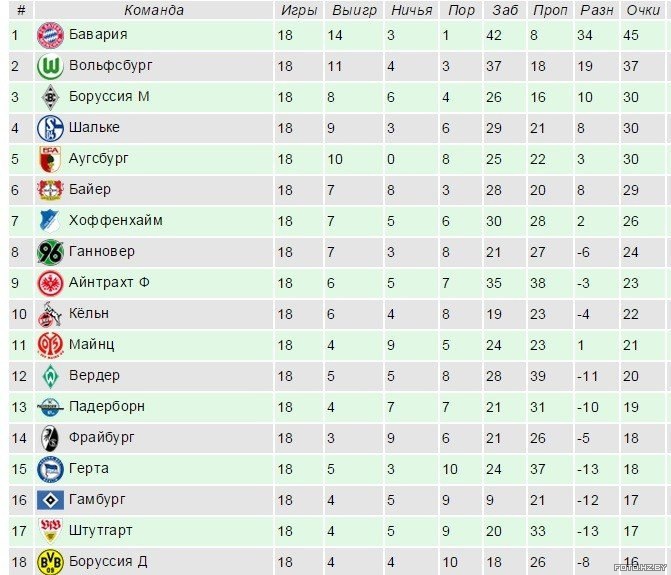Click the Майнц 05 red crest
Image resolution: width=671 pixels, height=575 pixels.
pyautogui.click(x=50, y=345)
